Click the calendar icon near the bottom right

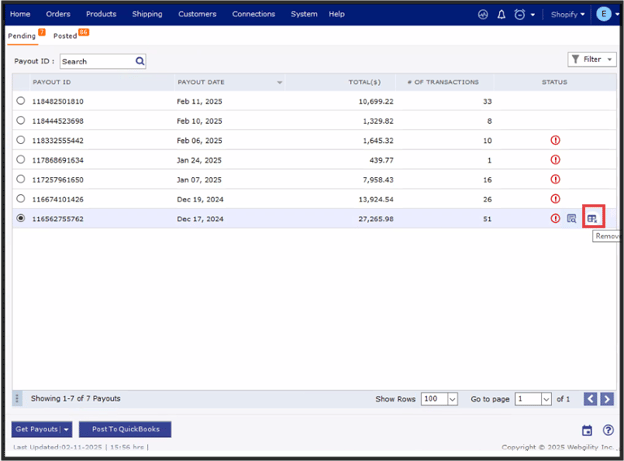pos(587,430)
